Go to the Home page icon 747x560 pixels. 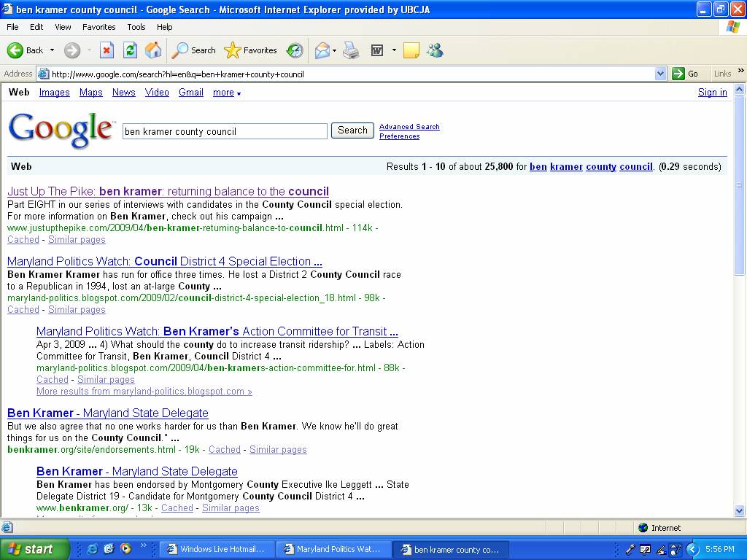click(x=153, y=50)
